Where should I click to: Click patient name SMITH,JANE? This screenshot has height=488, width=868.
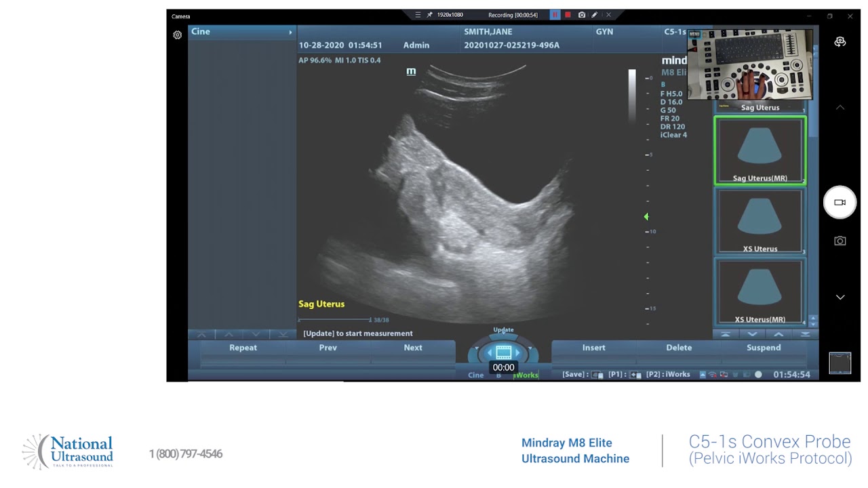click(488, 32)
